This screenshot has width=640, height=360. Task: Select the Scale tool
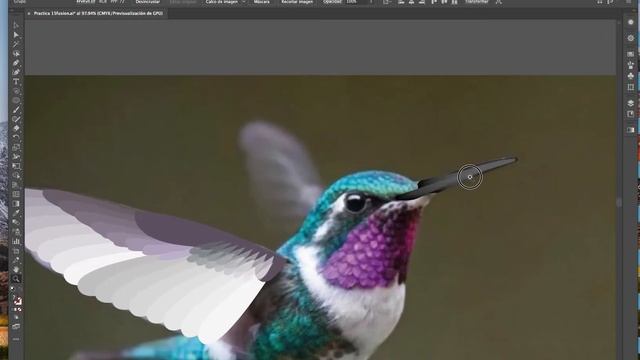pyautogui.click(x=16, y=147)
